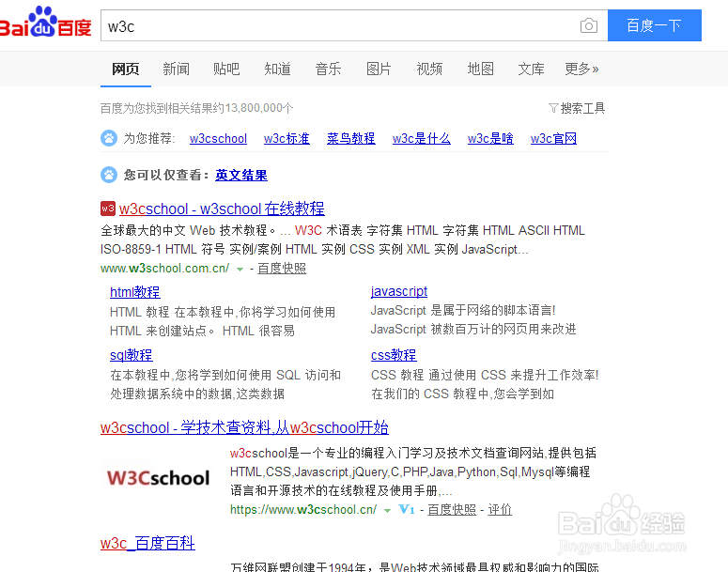
Task: Click the 百度一下 search button
Action: (654, 25)
